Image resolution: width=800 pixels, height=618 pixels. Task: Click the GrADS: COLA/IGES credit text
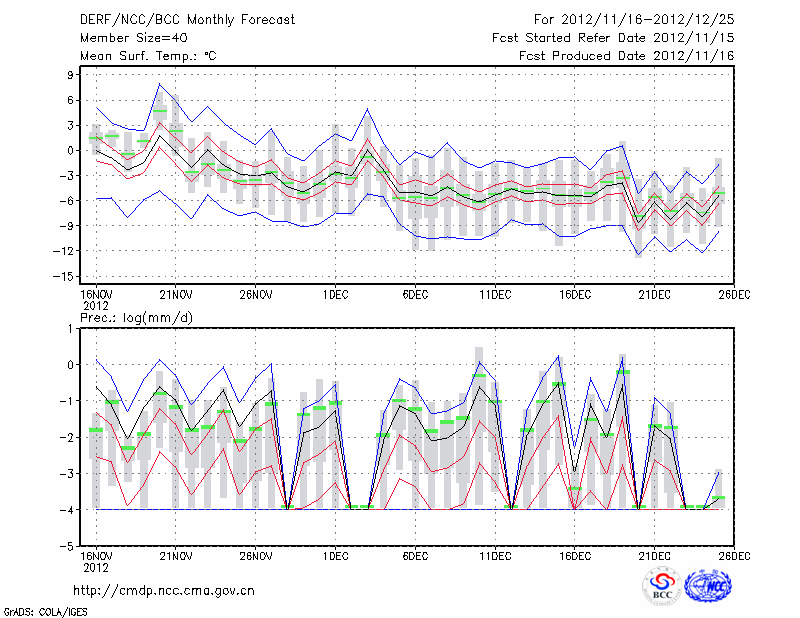tap(45, 610)
